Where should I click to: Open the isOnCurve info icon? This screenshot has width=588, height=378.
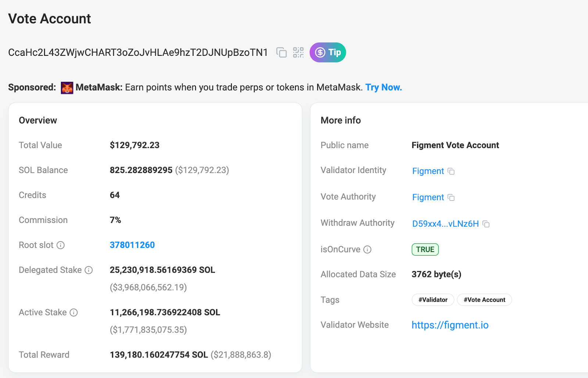367,249
